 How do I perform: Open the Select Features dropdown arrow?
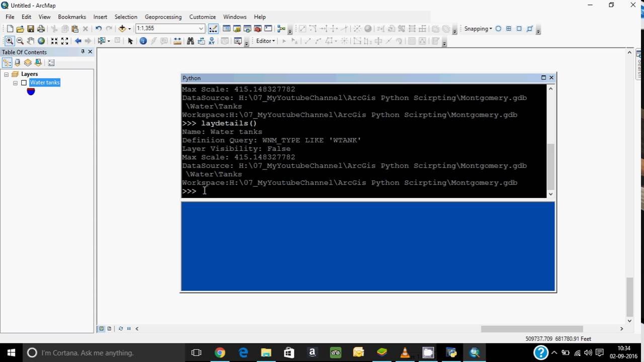click(x=109, y=41)
